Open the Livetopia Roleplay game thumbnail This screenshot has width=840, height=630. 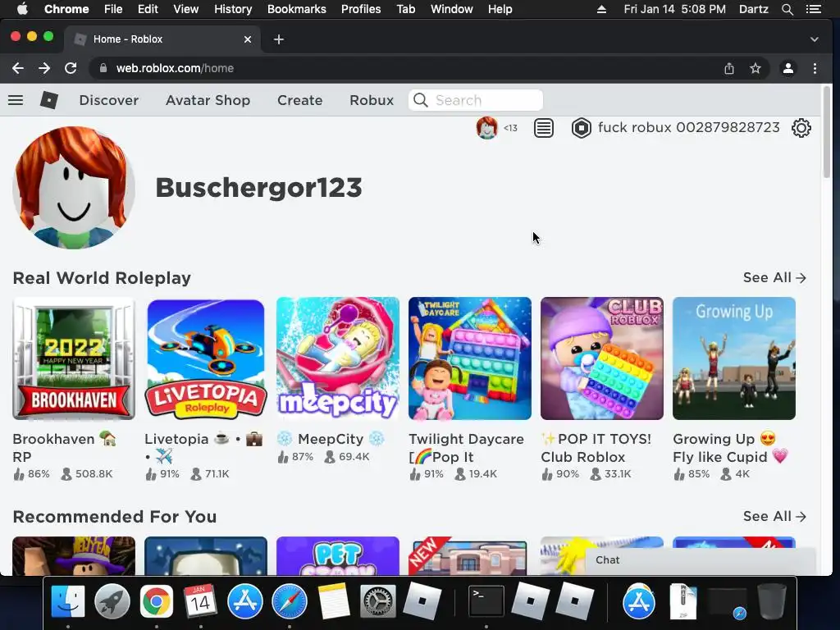pos(206,358)
